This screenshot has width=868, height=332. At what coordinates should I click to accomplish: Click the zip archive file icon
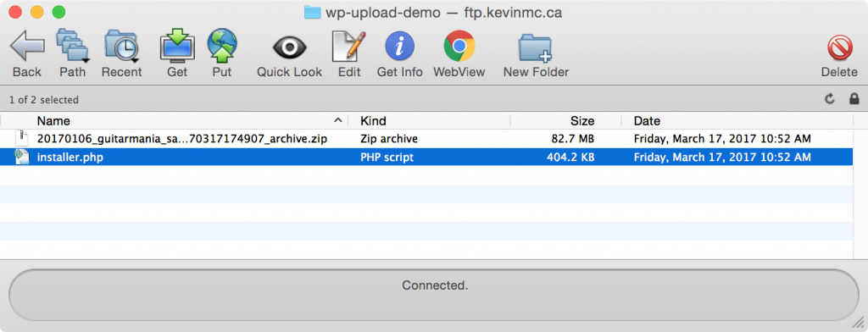coord(21,139)
